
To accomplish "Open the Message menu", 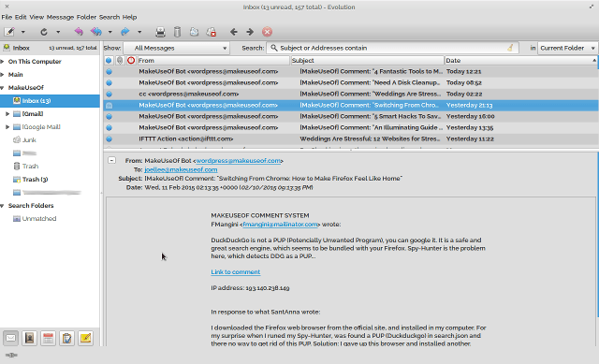I will [60, 17].
